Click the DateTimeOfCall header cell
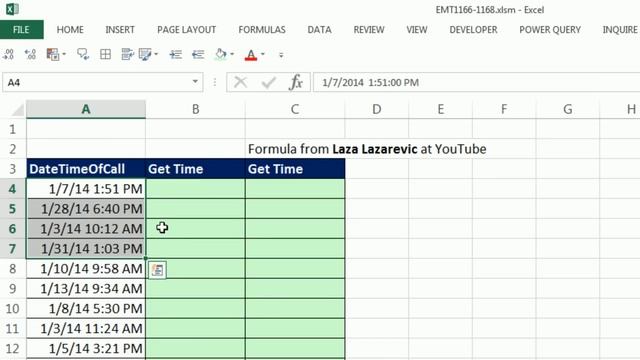The width and height of the screenshot is (640, 360). (86, 169)
